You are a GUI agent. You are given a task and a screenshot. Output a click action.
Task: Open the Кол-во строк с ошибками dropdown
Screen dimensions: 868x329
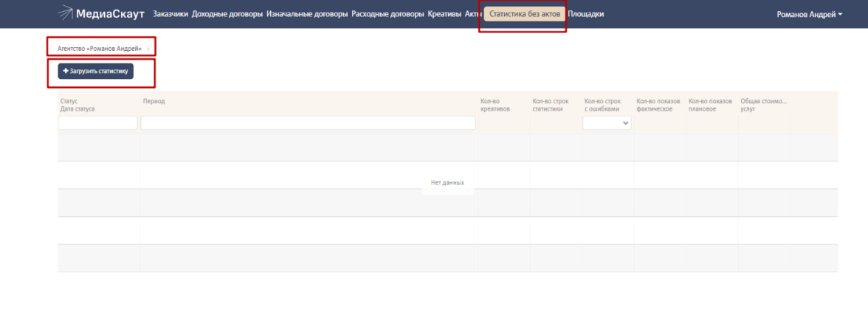point(607,122)
